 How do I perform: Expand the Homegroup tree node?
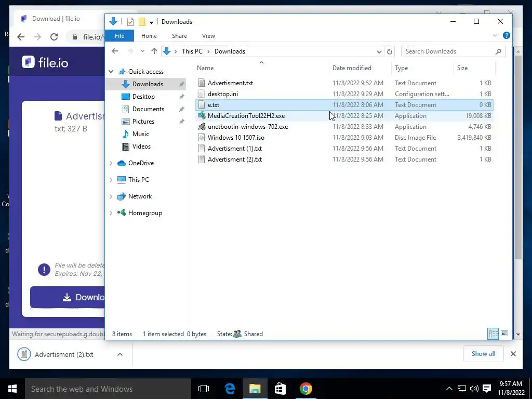(x=111, y=213)
